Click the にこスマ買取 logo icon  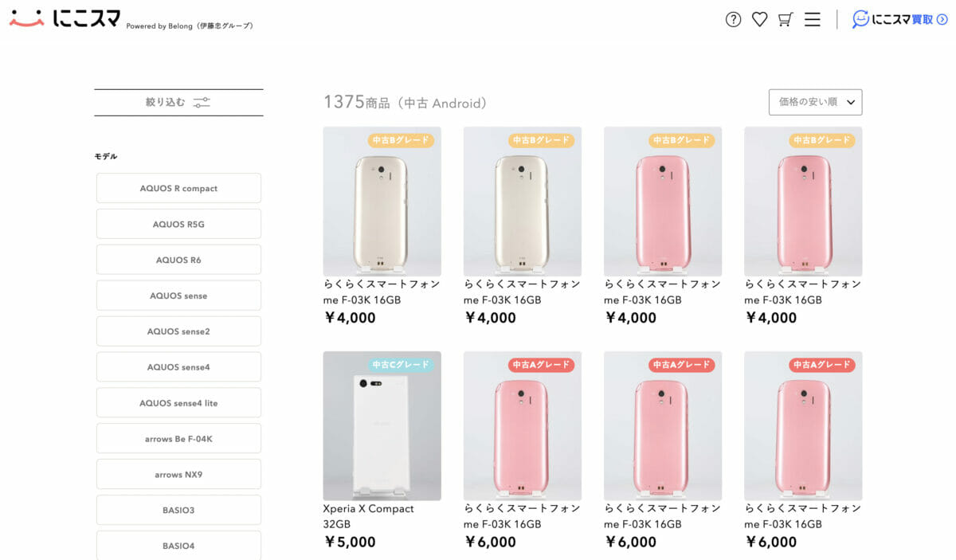860,19
